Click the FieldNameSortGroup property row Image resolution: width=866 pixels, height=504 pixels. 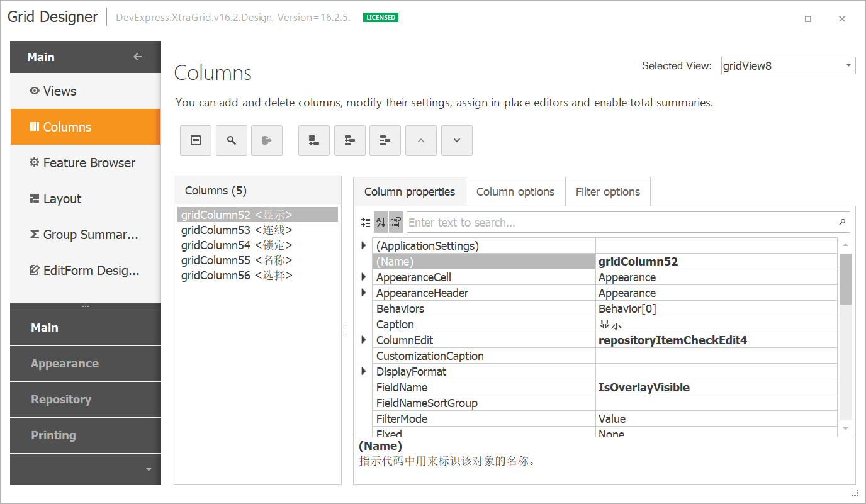(x=605, y=403)
